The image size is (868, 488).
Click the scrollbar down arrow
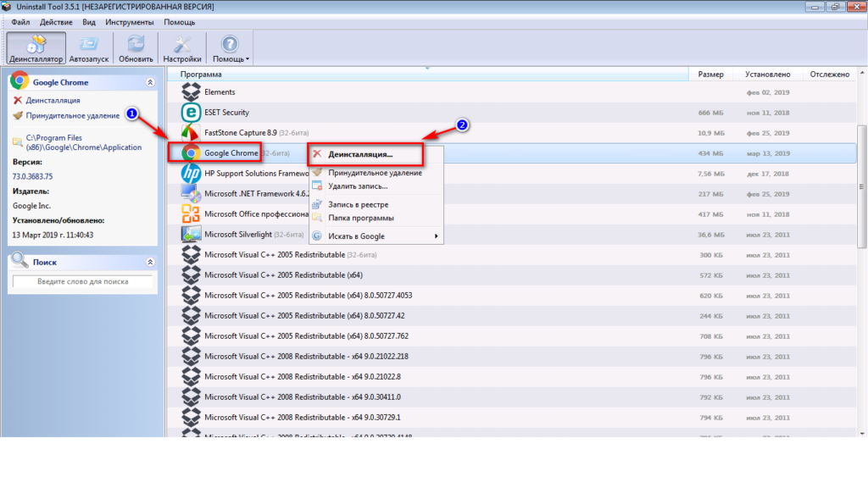[862, 433]
